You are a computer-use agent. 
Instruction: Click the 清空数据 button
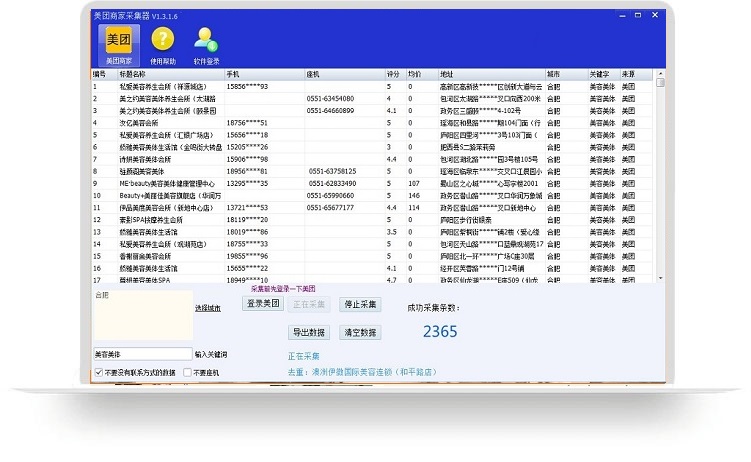coord(360,332)
